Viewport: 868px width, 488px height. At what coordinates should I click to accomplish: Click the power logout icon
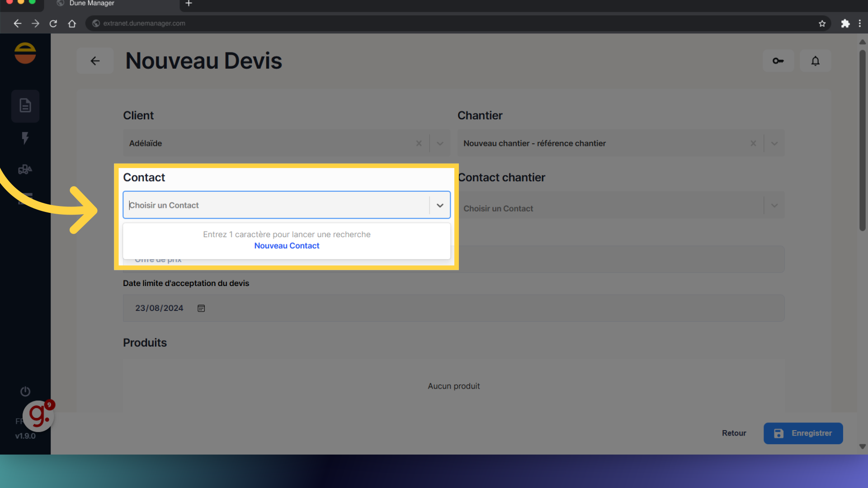click(25, 391)
